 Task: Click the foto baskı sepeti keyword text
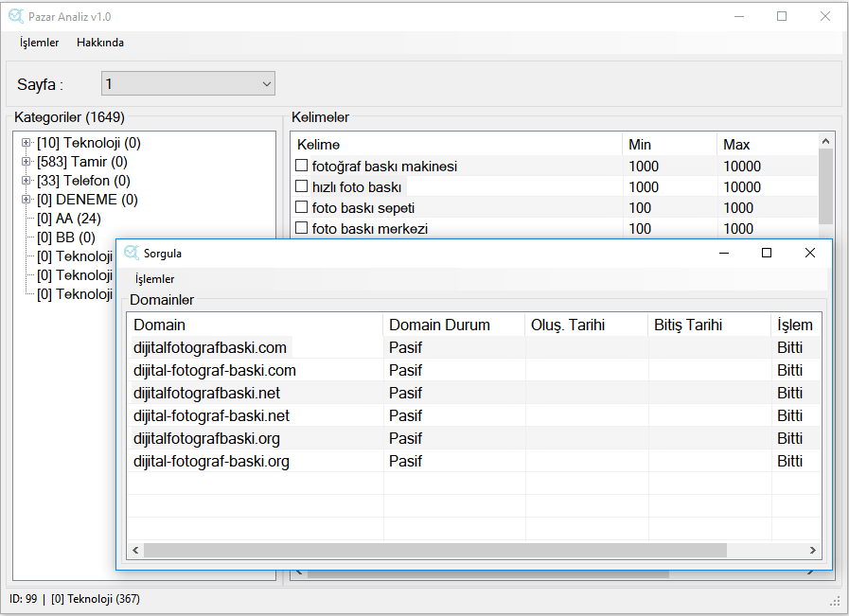pos(363,208)
